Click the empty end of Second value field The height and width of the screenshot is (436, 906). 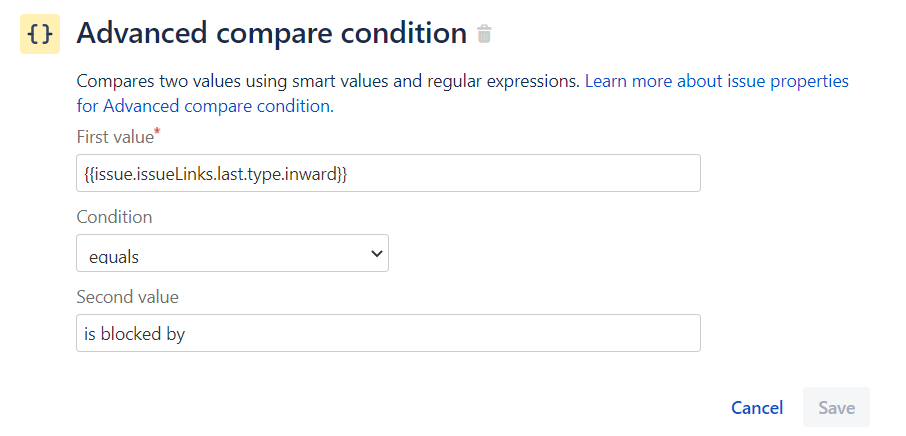coord(600,334)
